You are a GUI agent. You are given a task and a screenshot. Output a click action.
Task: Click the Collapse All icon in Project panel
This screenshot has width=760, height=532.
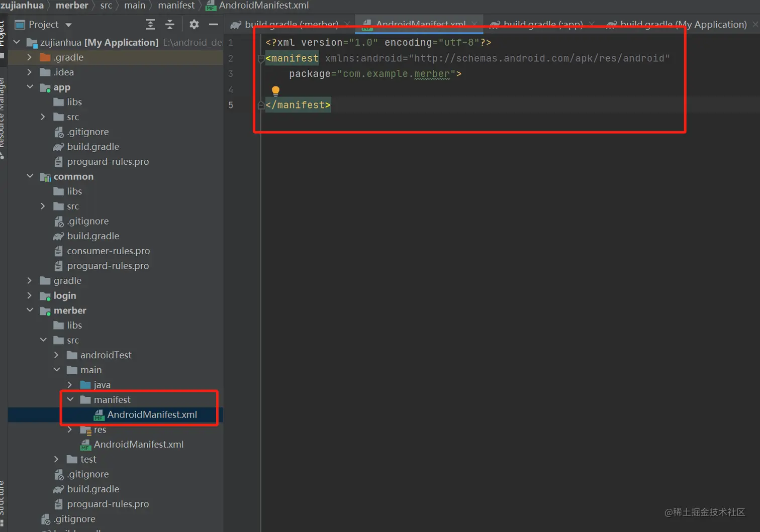[x=170, y=24]
